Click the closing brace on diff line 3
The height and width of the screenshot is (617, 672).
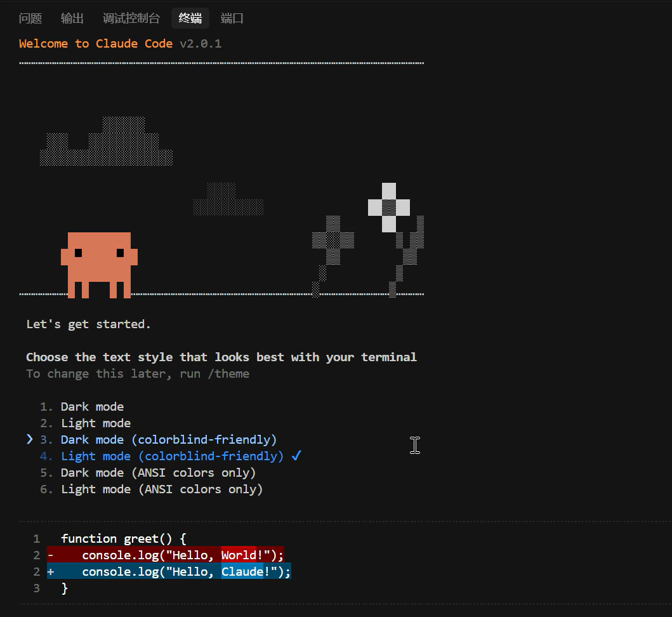(x=64, y=588)
